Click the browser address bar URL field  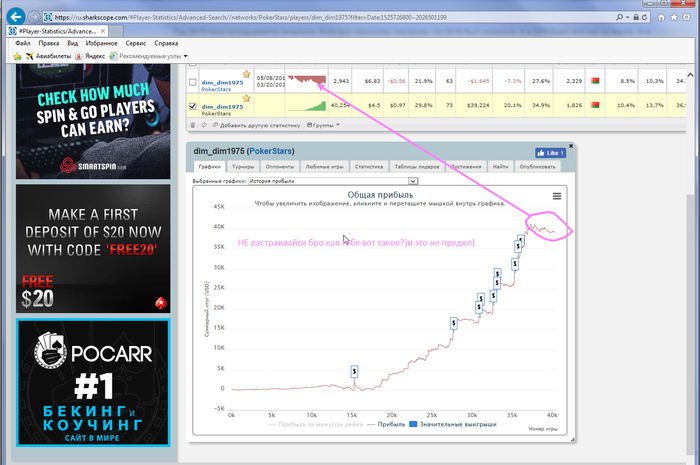point(328,17)
